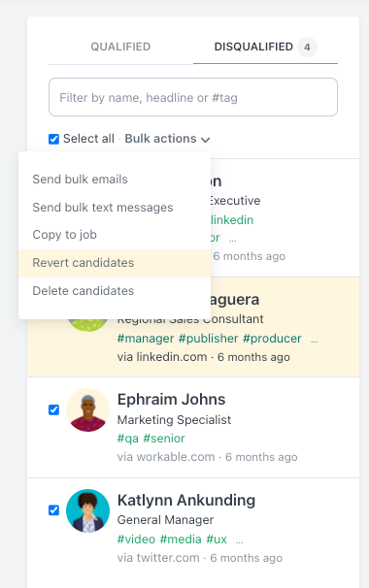This screenshot has width=369, height=588.
Task: Select the Disqualified tab
Action: tap(265, 47)
